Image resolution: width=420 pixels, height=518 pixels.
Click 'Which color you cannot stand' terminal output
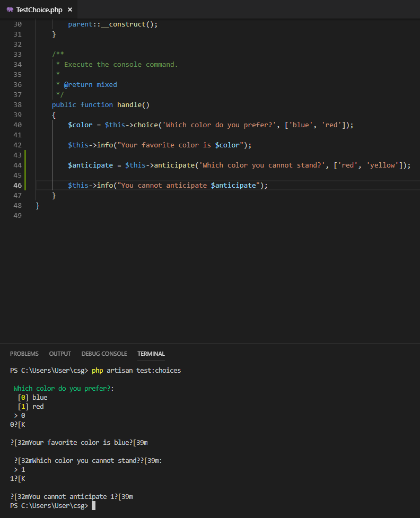click(84, 461)
